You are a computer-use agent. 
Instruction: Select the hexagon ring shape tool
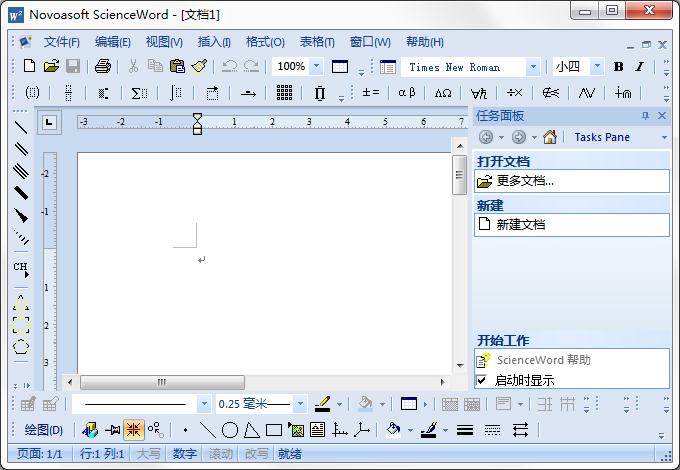pos(21,347)
